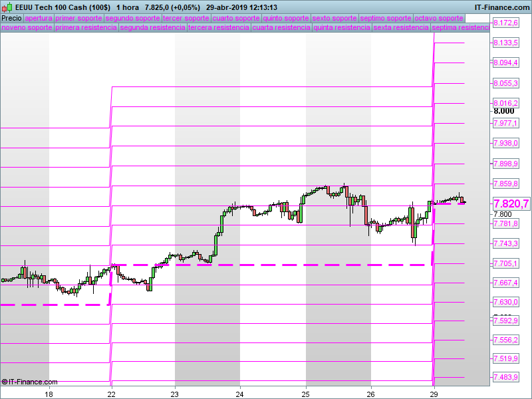Click the candlestick chart icon in title bar
The height and width of the screenshot is (399, 532).
pos(7,7)
